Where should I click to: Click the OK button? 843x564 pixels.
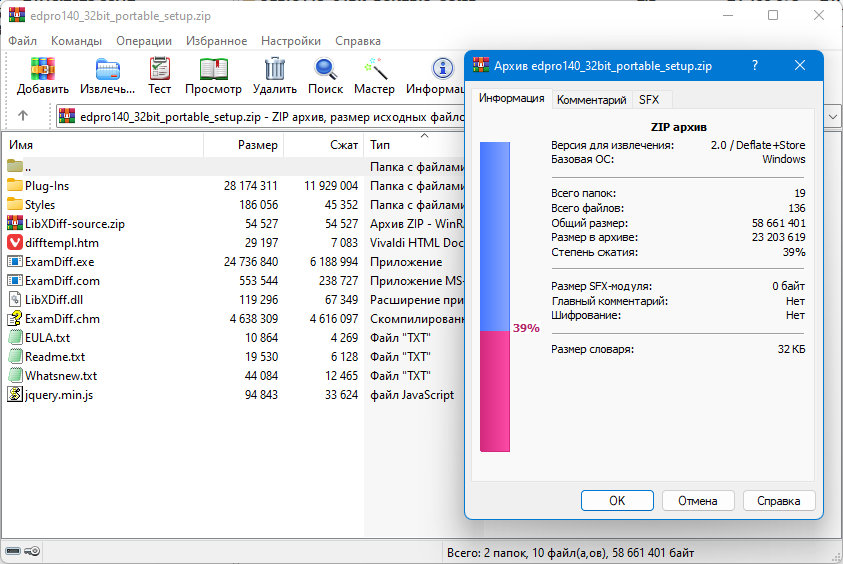point(617,501)
